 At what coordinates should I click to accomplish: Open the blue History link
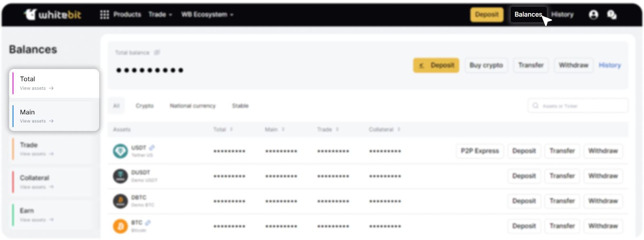(x=610, y=65)
